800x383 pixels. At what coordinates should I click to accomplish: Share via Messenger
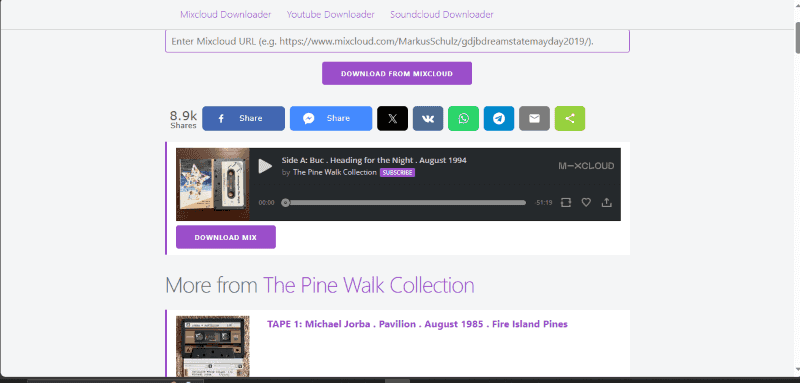[x=331, y=118]
